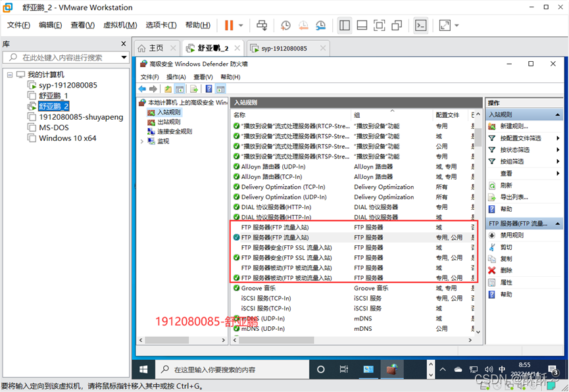
Task: Sort rules by 名称 column header
Action: coord(291,115)
